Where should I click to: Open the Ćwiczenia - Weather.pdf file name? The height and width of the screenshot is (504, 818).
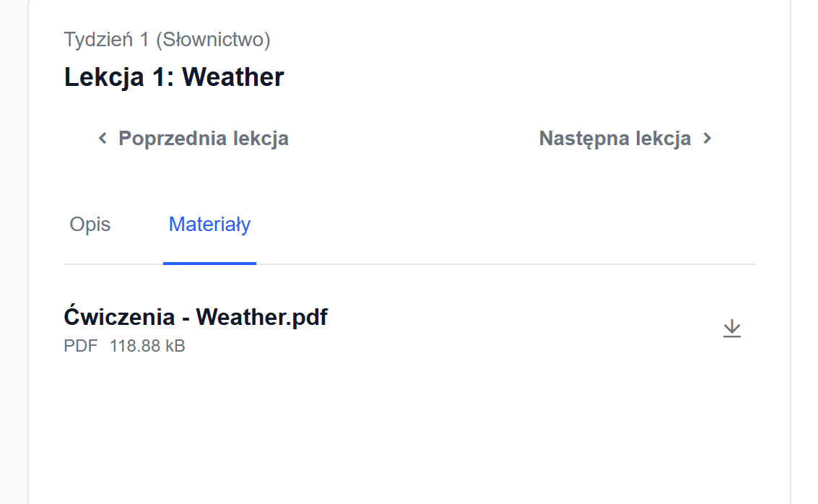pos(196,317)
